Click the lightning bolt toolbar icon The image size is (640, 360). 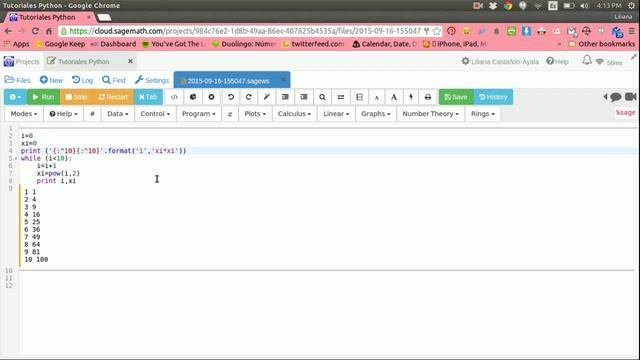[411, 97]
